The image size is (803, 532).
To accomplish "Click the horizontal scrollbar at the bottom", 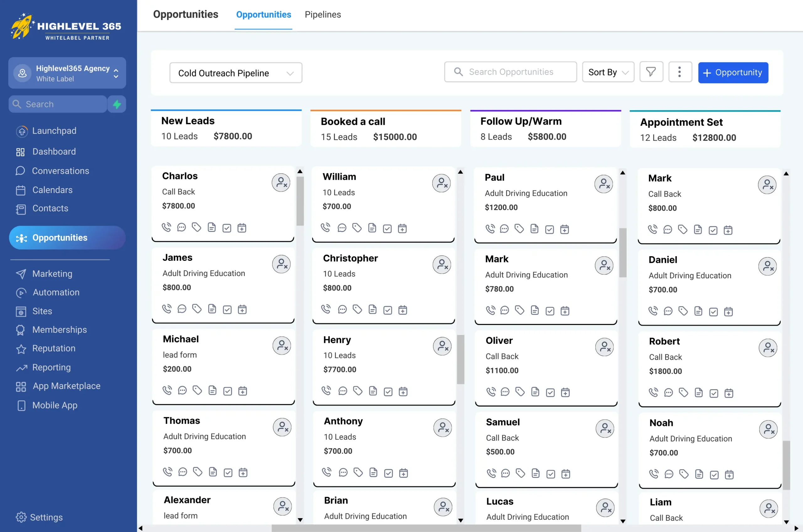I will (426, 528).
